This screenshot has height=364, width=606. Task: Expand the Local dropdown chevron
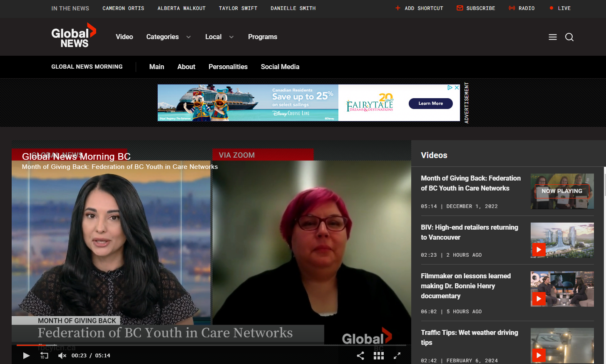click(231, 37)
